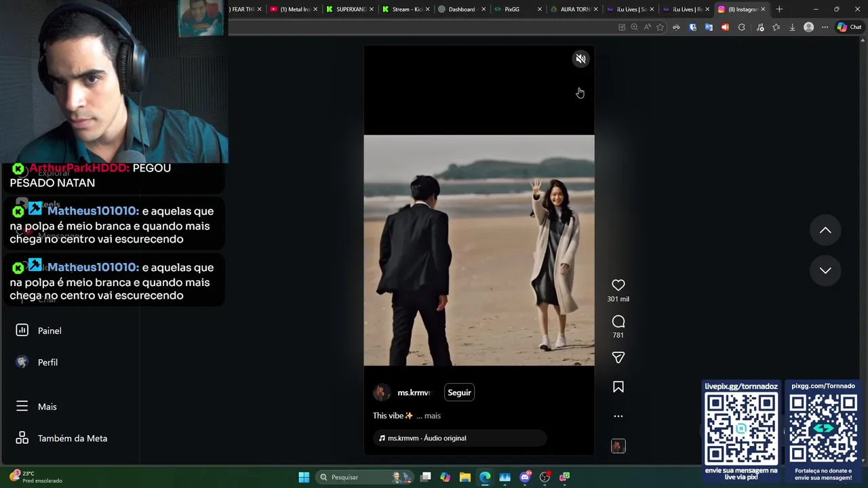This screenshot has height=488, width=868.
Task: Open the browser downloads icon
Action: [792, 27]
